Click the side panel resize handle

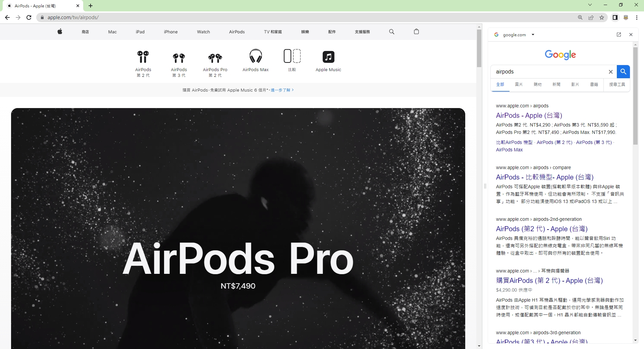point(485,186)
